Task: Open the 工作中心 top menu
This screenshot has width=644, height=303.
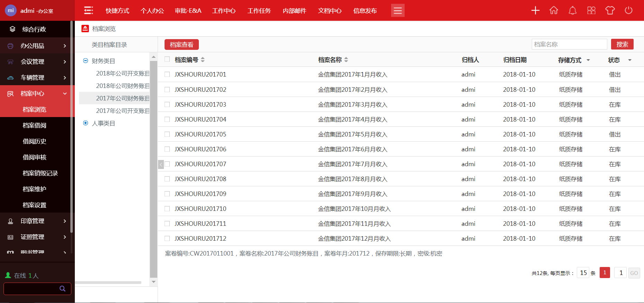Action: [224, 11]
